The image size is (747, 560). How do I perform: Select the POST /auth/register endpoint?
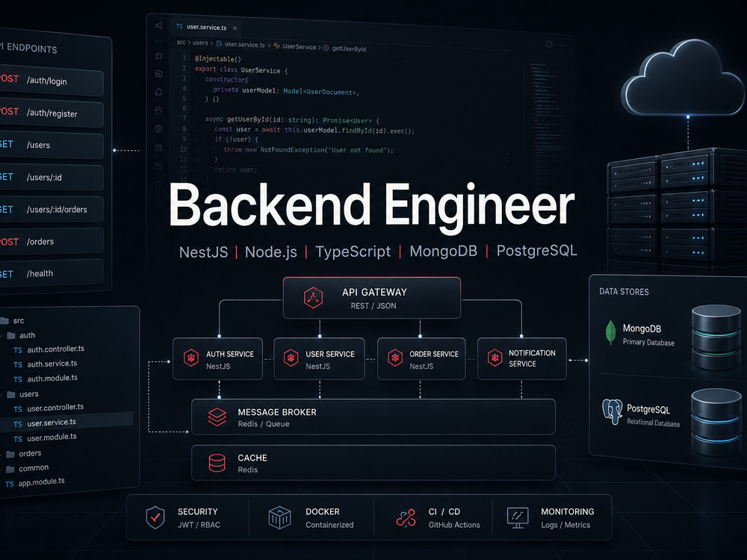point(52,113)
